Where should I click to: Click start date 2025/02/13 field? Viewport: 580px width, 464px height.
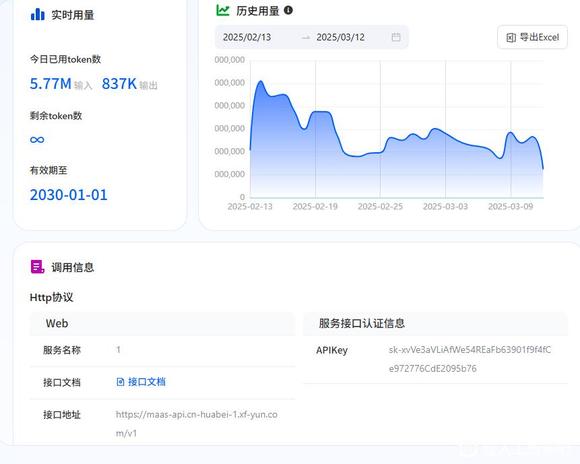click(247, 37)
